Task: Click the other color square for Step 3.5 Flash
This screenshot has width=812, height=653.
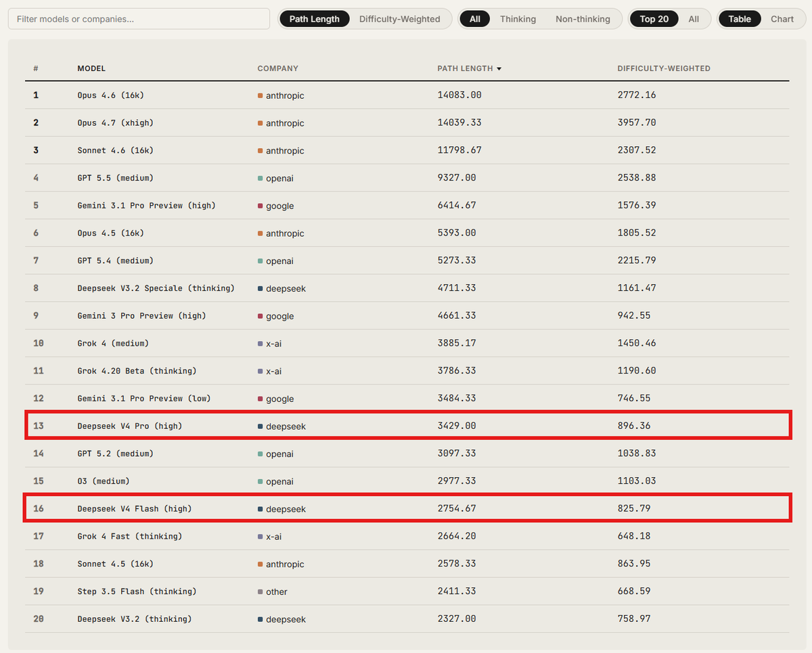Action: click(x=261, y=592)
